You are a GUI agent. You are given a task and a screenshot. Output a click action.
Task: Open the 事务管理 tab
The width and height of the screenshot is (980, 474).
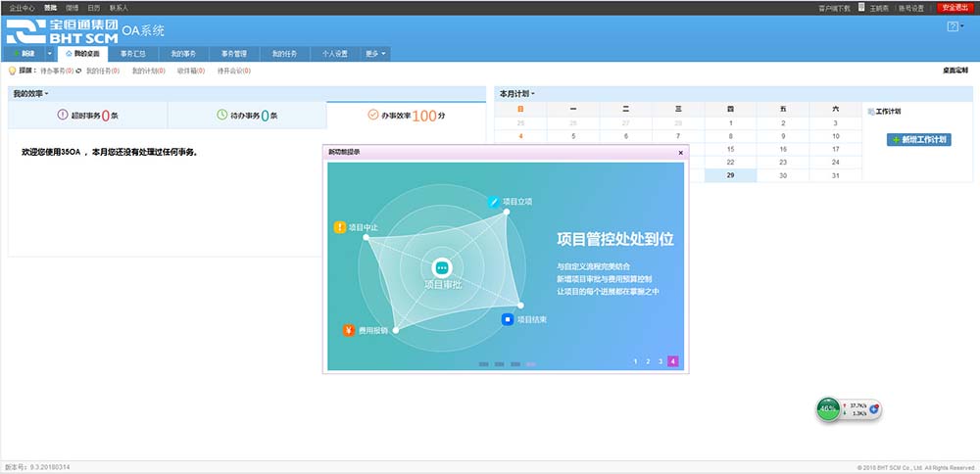coord(234,54)
